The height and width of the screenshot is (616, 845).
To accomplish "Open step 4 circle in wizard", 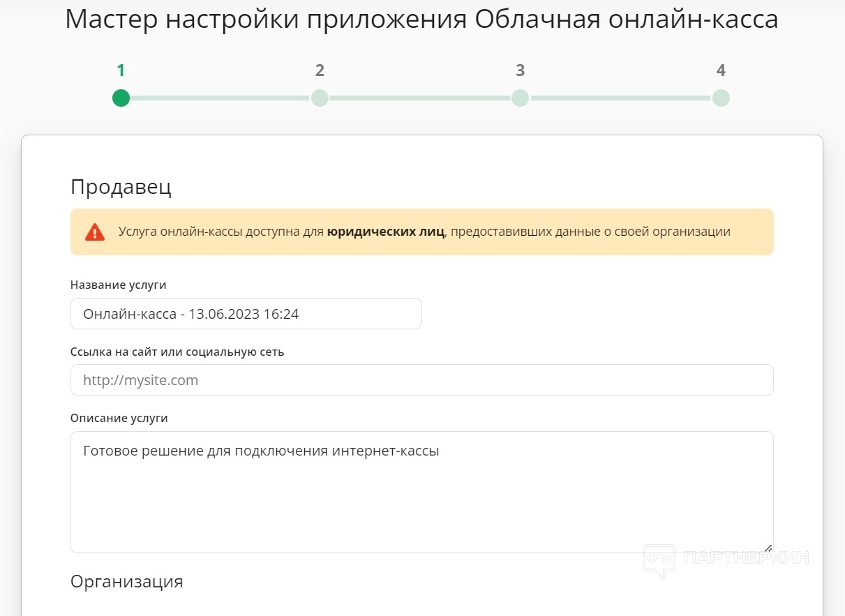I will (721, 98).
